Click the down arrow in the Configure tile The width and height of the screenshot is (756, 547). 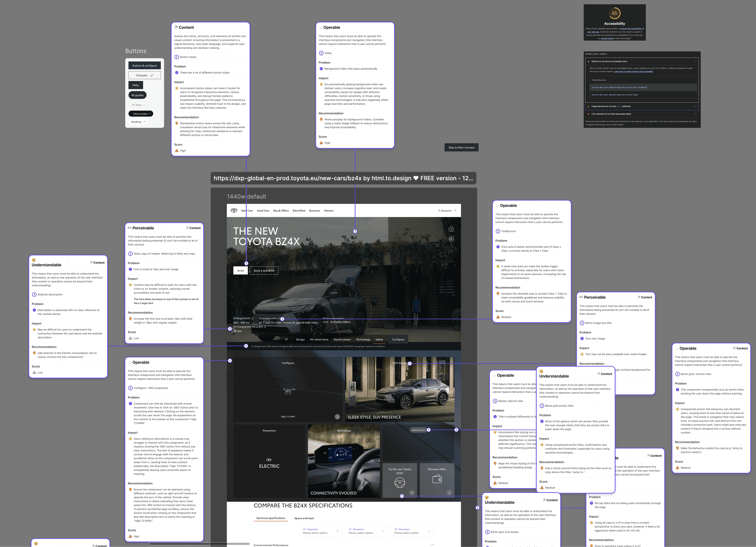[337, 417]
